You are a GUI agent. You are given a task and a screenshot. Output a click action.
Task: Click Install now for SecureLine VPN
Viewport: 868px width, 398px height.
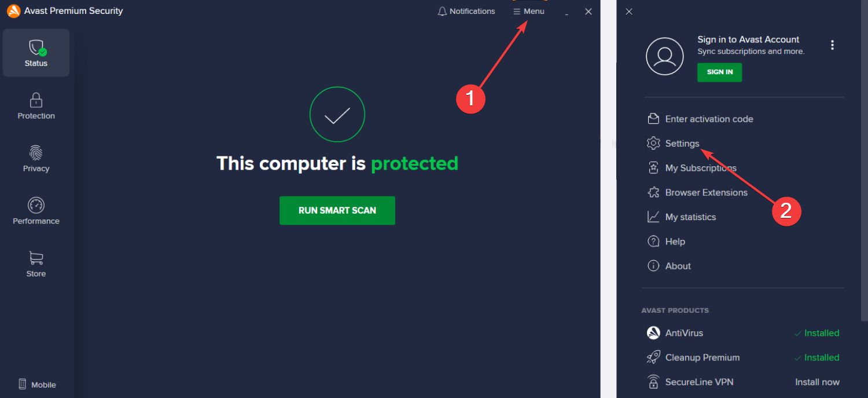(817, 382)
